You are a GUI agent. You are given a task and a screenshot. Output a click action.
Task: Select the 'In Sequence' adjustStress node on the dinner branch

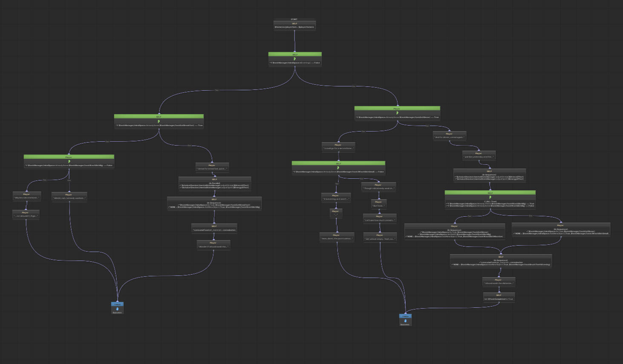click(489, 175)
